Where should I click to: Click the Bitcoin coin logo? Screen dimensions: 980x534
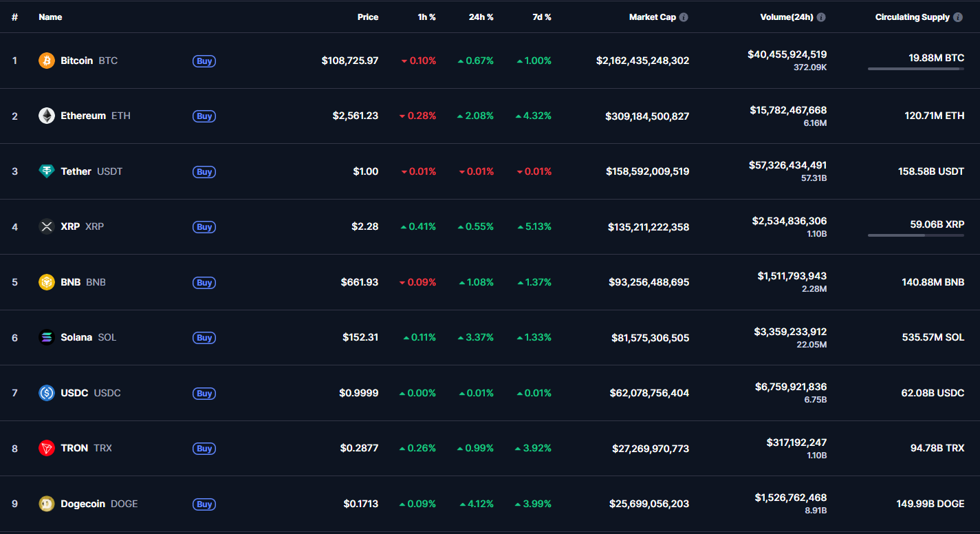point(46,61)
